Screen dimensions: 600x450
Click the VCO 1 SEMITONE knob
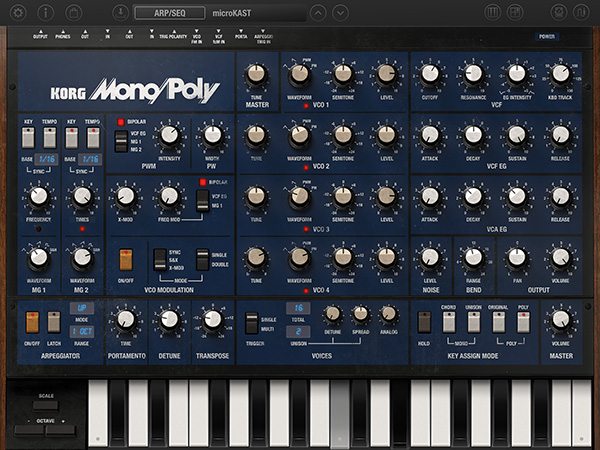pos(343,74)
